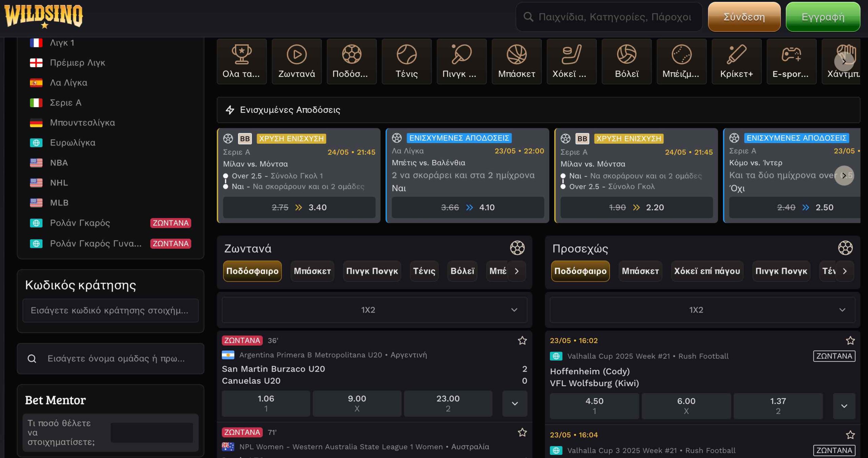Focus the booking code input field
This screenshot has height=458, width=868.
[x=111, y=310]
